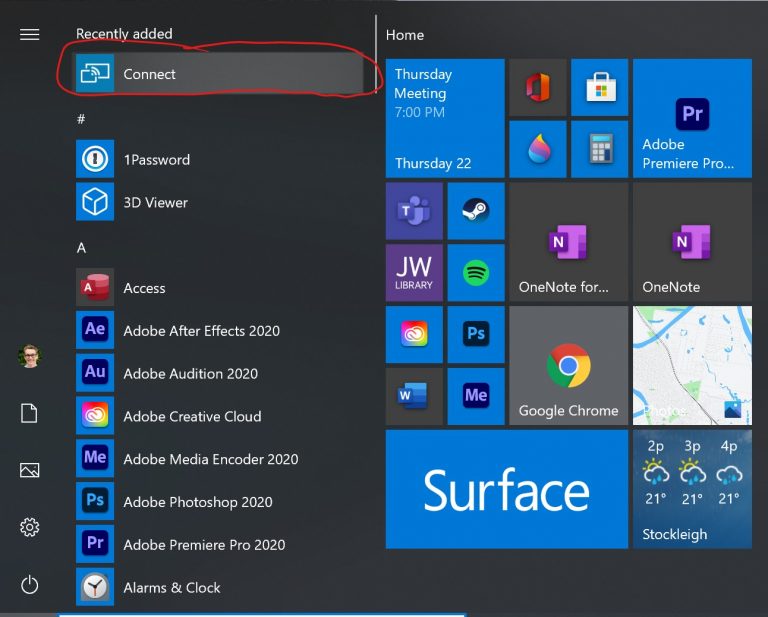Open the Connect app in Recently added
The width and height of the screenshot is (768, 617).
(x=219, y=73)
